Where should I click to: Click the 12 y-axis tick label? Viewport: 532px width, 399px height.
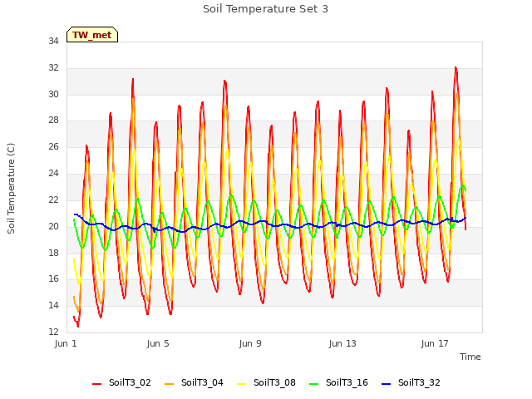click(x=53, y=332)
